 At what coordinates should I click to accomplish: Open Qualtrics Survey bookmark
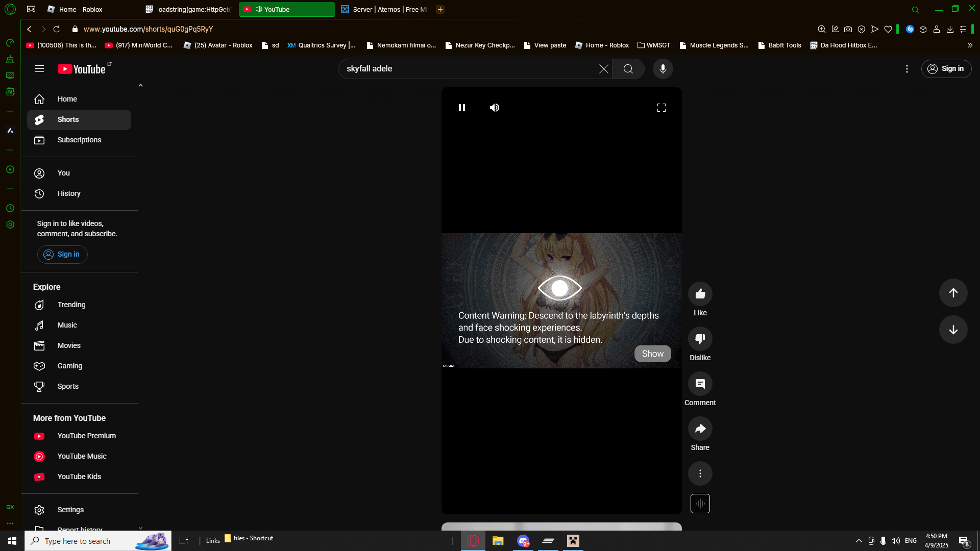(322, 45)
